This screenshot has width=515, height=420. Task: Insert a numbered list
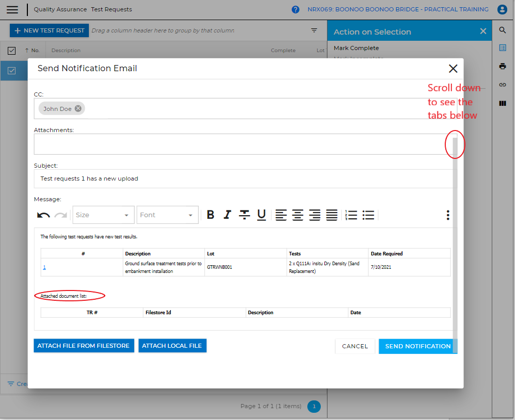tap(351, 215)
